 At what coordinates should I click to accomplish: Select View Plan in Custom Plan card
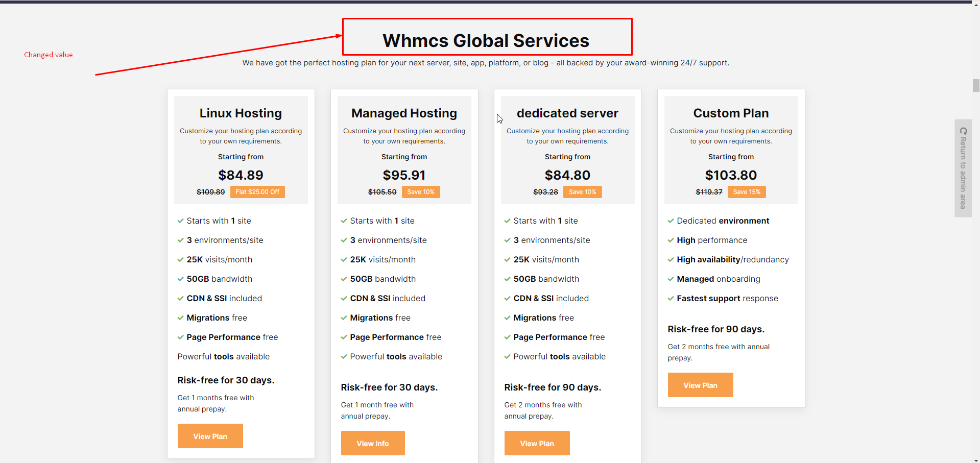700,385
